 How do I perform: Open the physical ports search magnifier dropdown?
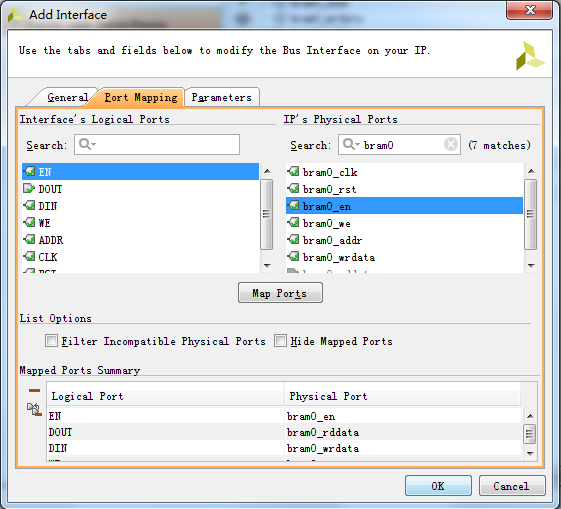[x=351, y=145]
